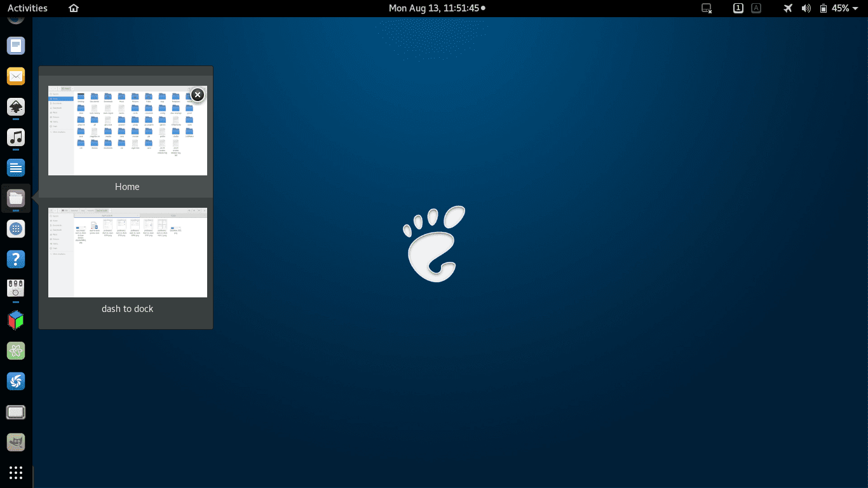Image resolution: width=868 pixels, height=488 pixels.
Task: Open the Inkscape application from the dock
Action: 15,107
